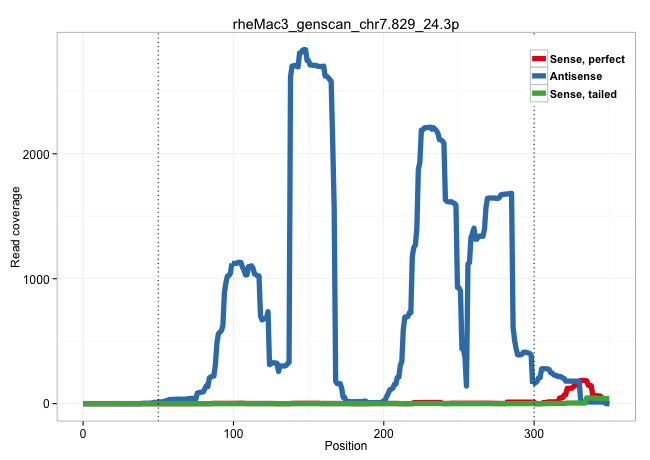Select the 'Sense, perfect' legend label
This screenshot has width=650, height=460.
tap(587, 59)
